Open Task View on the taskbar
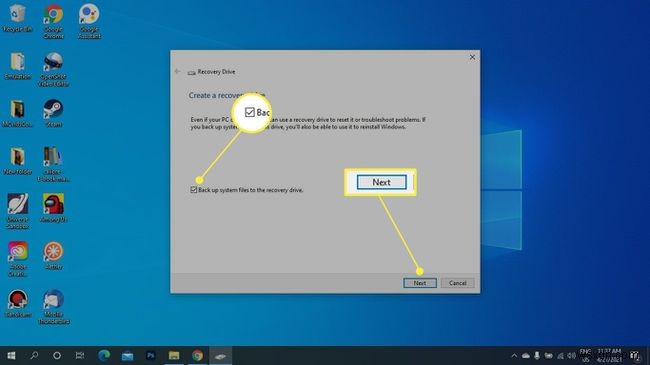The width and height of the screenshot is (650, 365). (x=80, y=355)
